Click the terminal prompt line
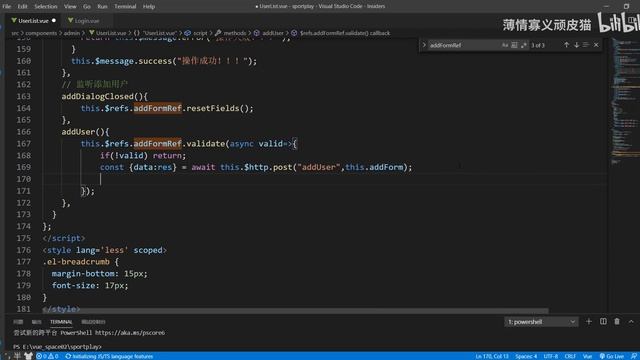The height and width of the screenshot is (360, 640). tap(57, 347)
